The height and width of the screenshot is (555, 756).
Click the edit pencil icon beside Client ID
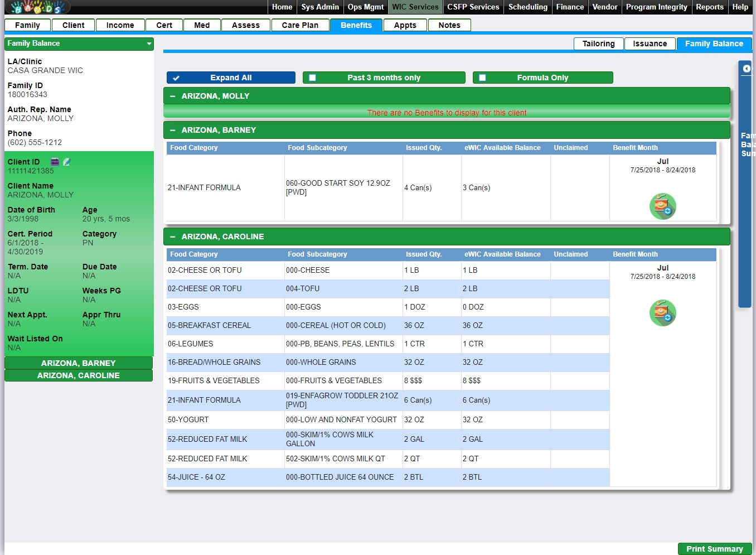click(67, 162)
